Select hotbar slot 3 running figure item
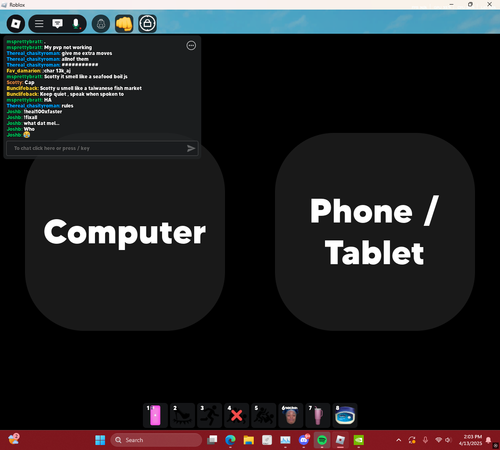Viewport: 500px width, 450px height. point(209,415)
